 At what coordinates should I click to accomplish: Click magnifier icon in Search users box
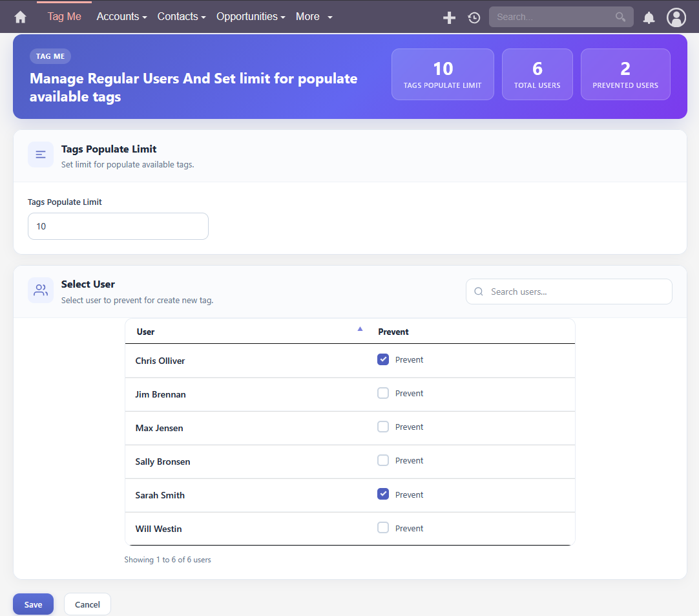point(478,292)
